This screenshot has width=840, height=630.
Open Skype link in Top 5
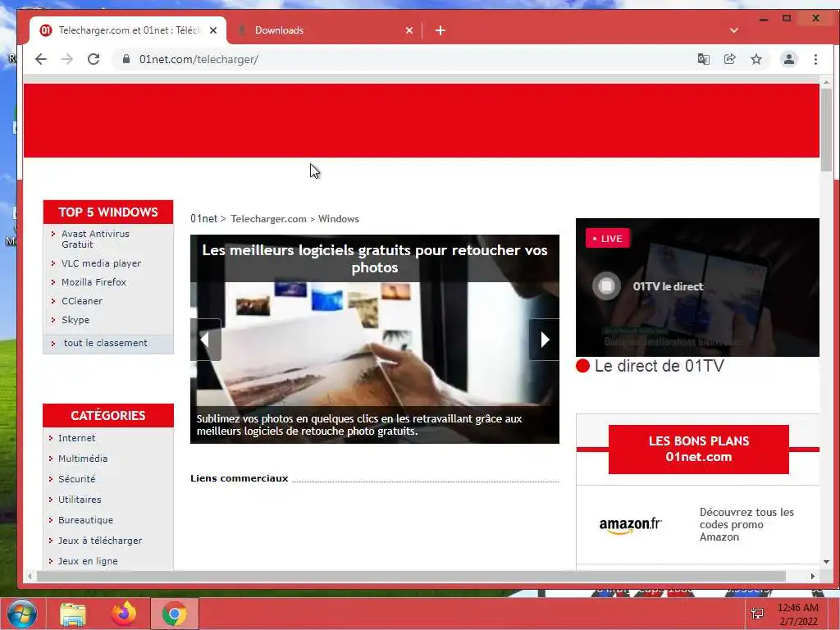coord(75,320)
